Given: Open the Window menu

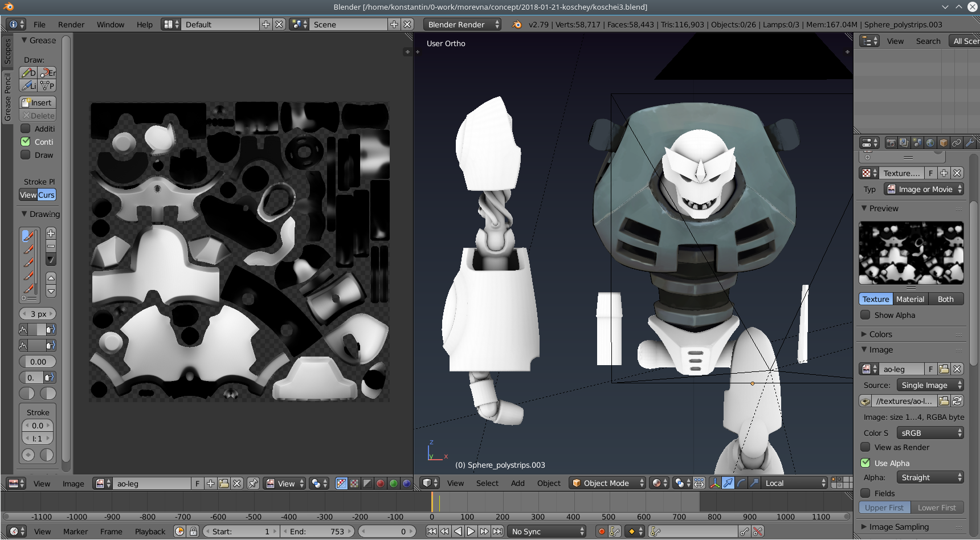Looking at the screenshot, I should coord(111,24).
